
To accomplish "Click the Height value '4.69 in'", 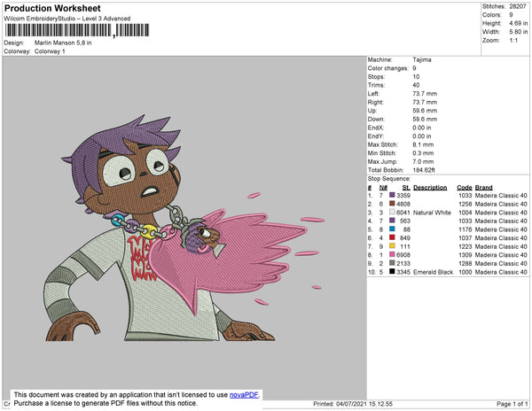I will click(519, 23).
